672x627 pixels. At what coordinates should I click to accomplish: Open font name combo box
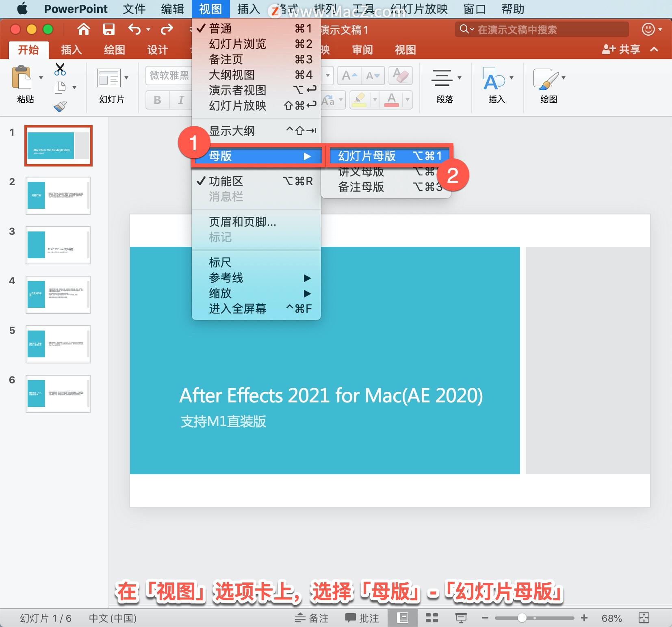point(169,76)
